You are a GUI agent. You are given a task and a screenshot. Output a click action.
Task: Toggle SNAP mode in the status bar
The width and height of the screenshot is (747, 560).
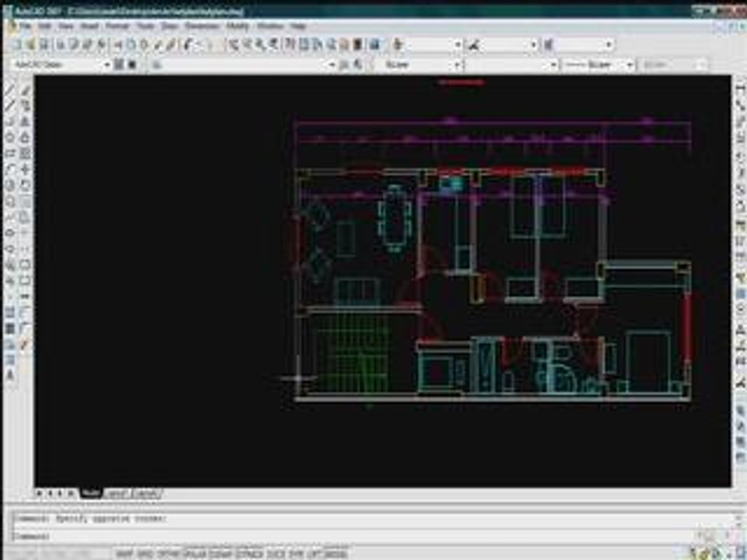pyautogui.click(x=124, y=555)
